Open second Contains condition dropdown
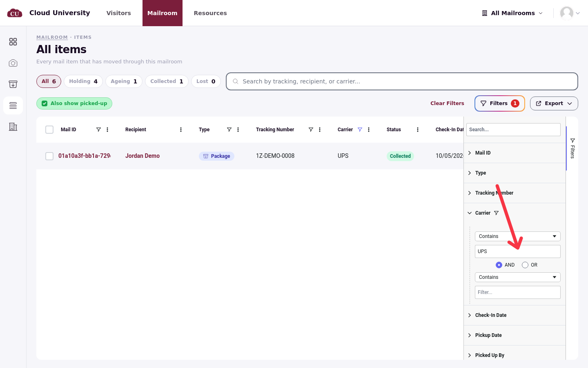Image resolution: width=588 pixels, height=368 pixels. (518, 277)
